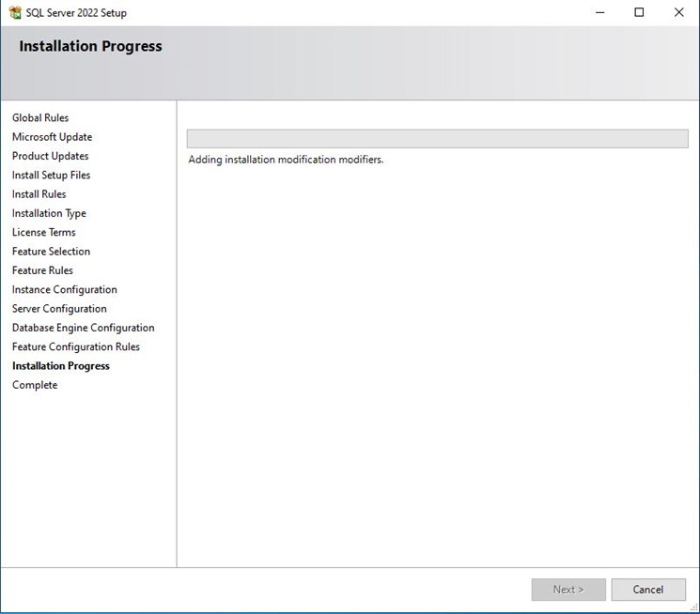The image size is (700, 614).
Task: Cancel the SQL Server installation
Action: (648, 590)
